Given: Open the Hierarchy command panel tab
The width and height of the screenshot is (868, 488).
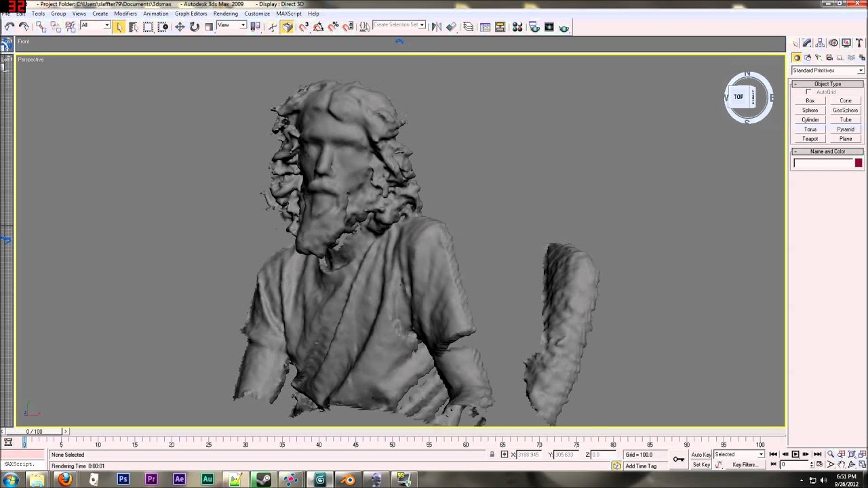Looking at the screenshot, I should (820, 43).
